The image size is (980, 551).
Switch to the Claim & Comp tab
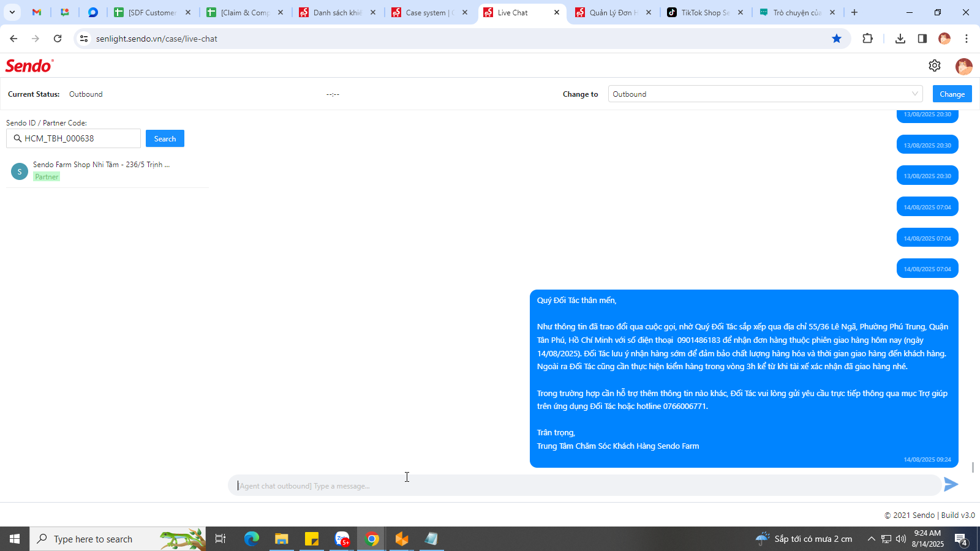coord(245,12)
